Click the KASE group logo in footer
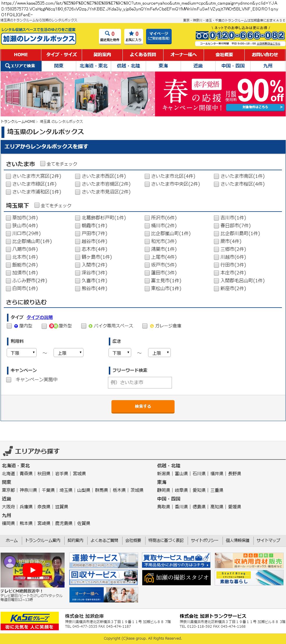Viewport: 286px width, 644px height. click(x=30, y=621)
